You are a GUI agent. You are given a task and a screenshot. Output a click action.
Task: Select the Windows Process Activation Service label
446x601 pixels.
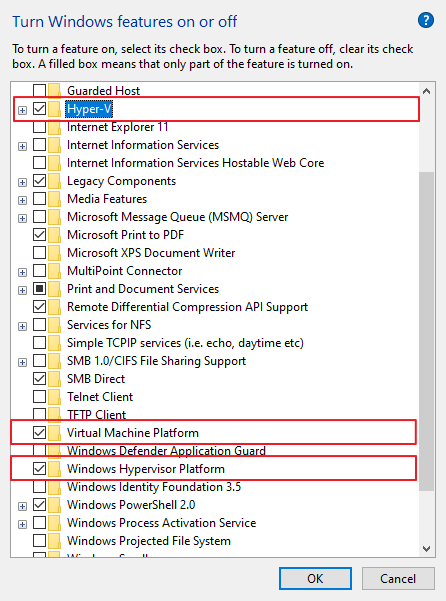tap(161, 523)
